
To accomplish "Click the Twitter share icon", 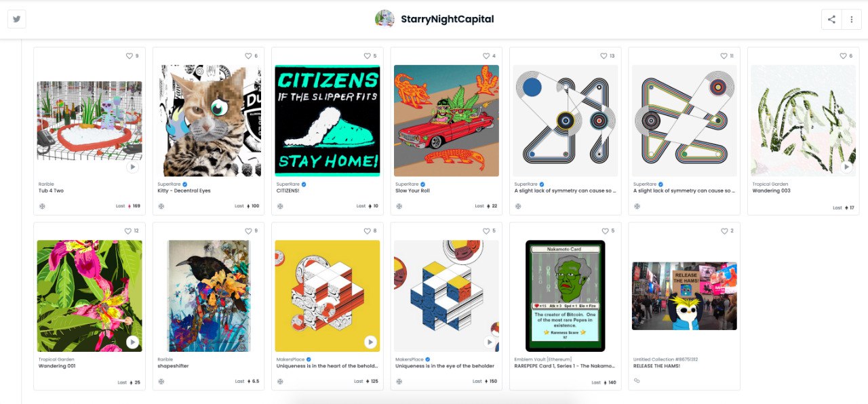I will pyautogui.click(x=16, y=19).
